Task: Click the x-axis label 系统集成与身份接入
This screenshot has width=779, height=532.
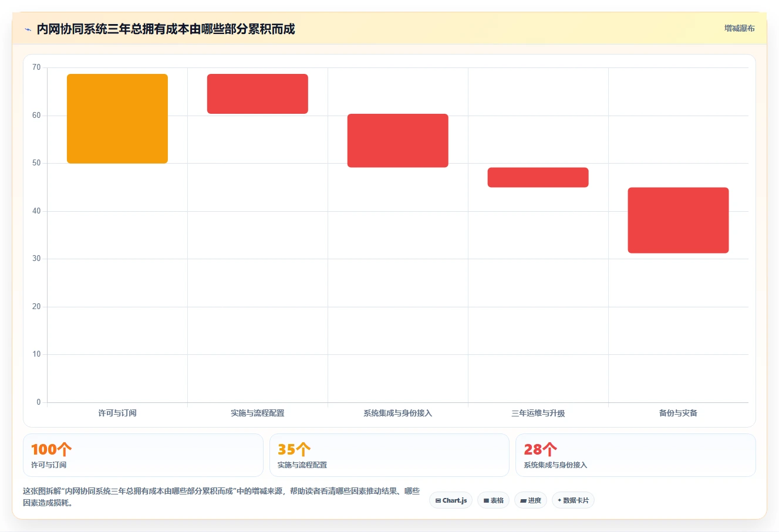Action: [398, 413]
